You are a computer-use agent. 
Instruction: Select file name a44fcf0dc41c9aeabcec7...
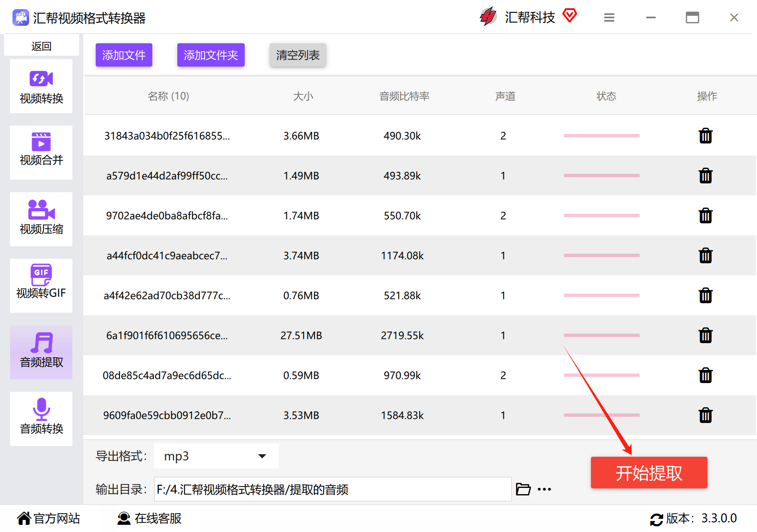click(167, 255)
